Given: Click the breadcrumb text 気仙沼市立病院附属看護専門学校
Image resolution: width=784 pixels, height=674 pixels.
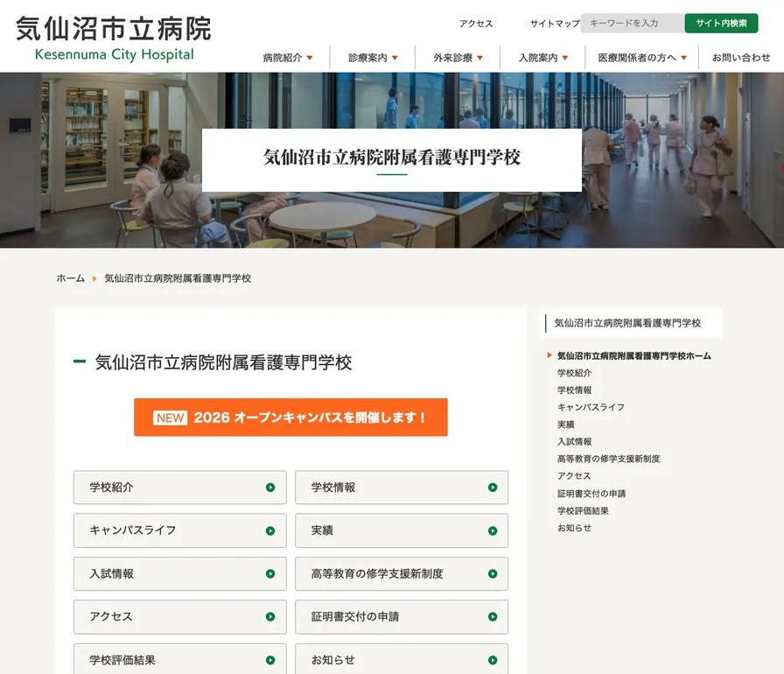Looking at the screenshot, I should (178, 278).
